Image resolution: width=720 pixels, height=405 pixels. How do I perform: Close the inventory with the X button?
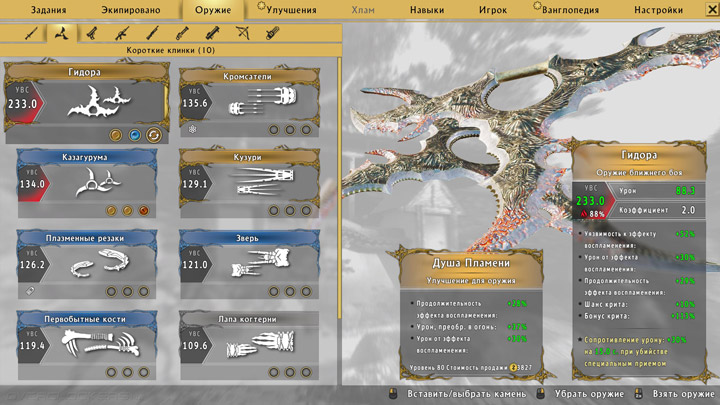coord(712,9)
